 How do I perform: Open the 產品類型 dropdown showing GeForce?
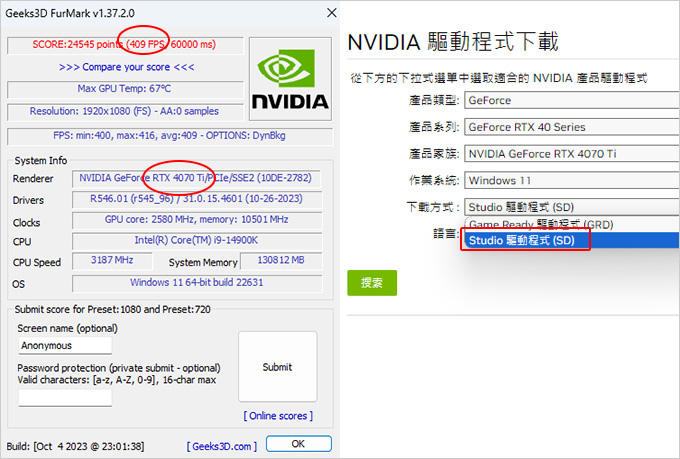[x=572, y=100]
